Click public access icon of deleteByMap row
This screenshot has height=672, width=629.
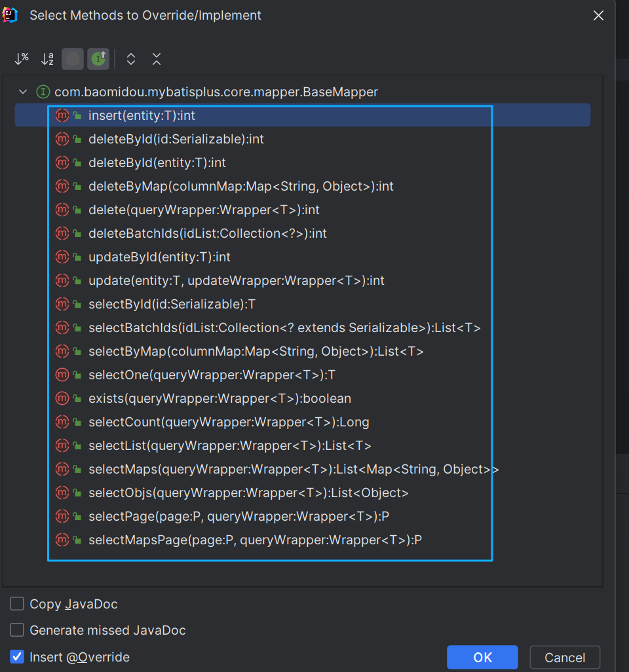click(x=77, y=186)
